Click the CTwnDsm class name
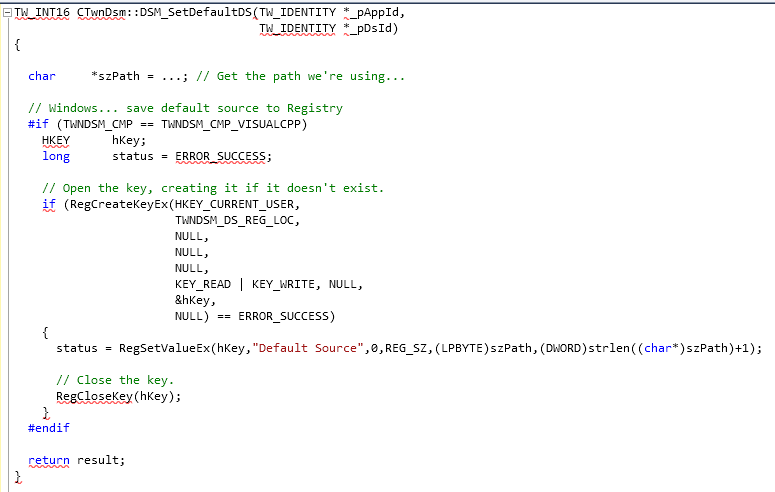 [101, 13]
